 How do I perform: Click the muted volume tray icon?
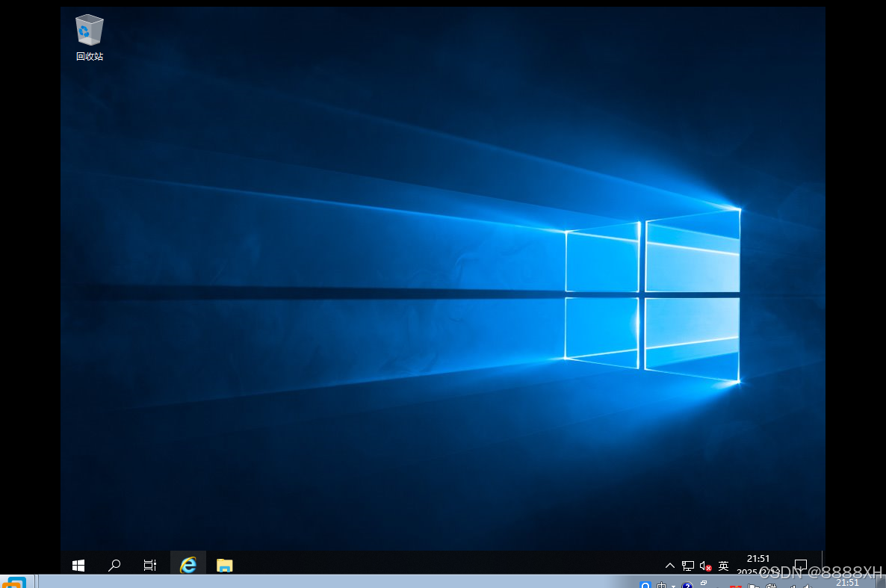click(x=705, y=566)
